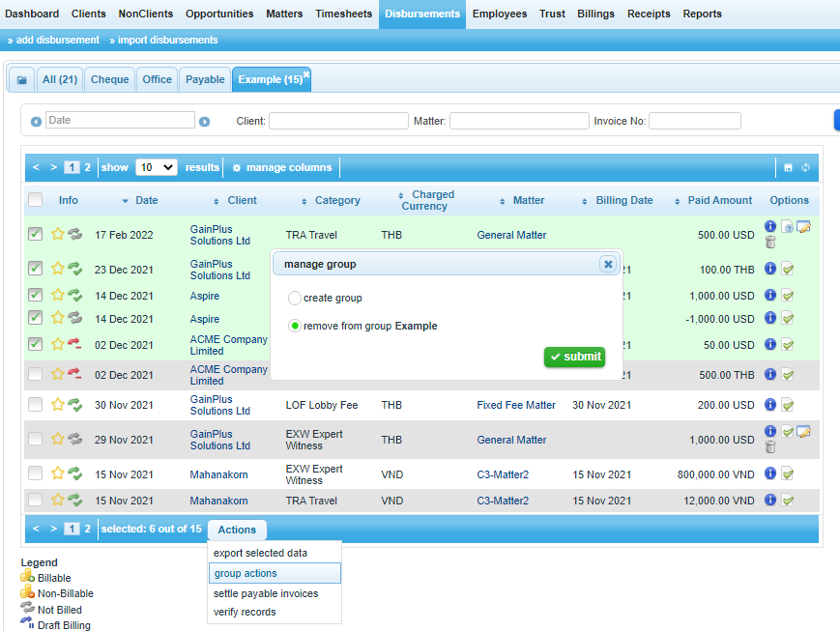Select the create group radio option
Image resolution: width=840 pixels, height=631 pixels.
point(296,298)
